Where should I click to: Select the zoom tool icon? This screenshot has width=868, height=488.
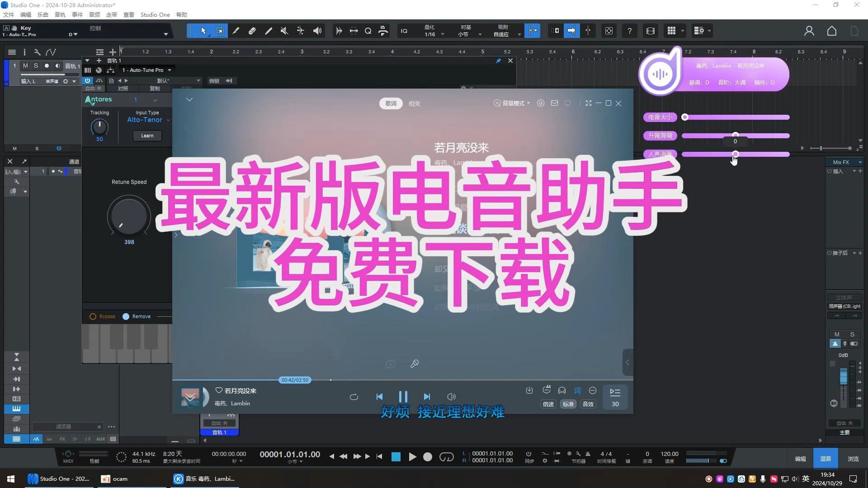tap(369, 30)
